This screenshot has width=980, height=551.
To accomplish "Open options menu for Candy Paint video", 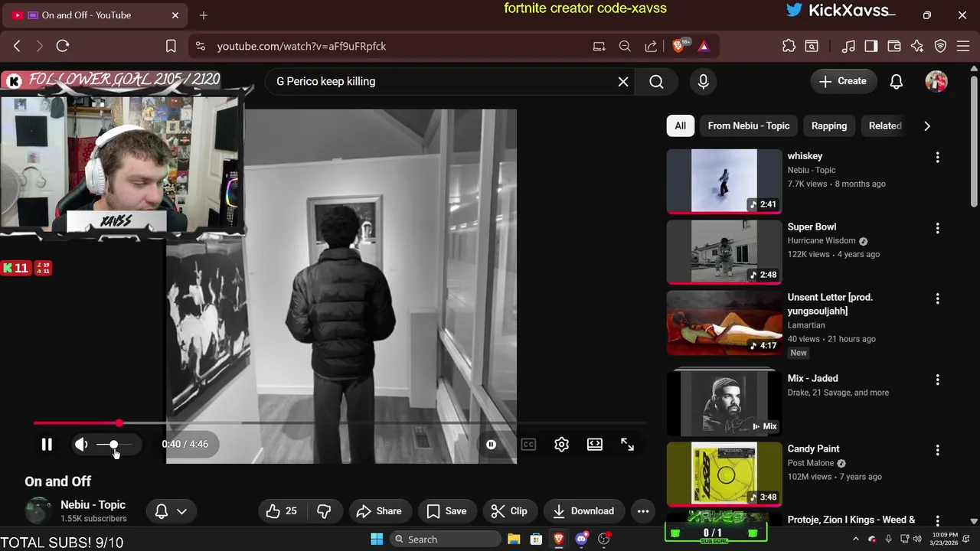I will click(x=937, y=450).
